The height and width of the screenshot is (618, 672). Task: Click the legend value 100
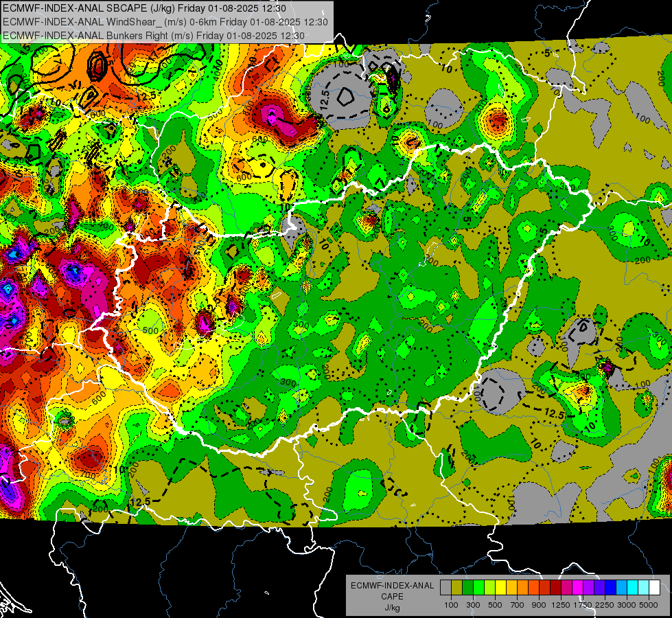click(x=451, y=605)
